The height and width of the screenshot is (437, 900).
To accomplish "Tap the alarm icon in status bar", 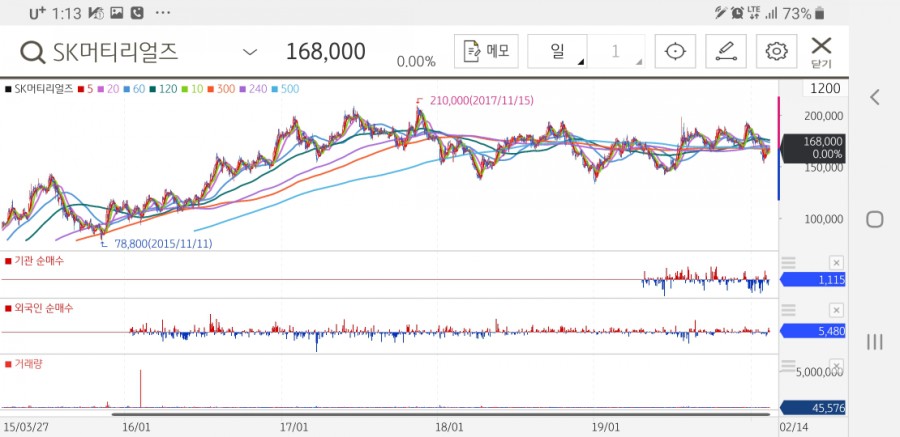I will pyautogui.click(x=737, y=13).
